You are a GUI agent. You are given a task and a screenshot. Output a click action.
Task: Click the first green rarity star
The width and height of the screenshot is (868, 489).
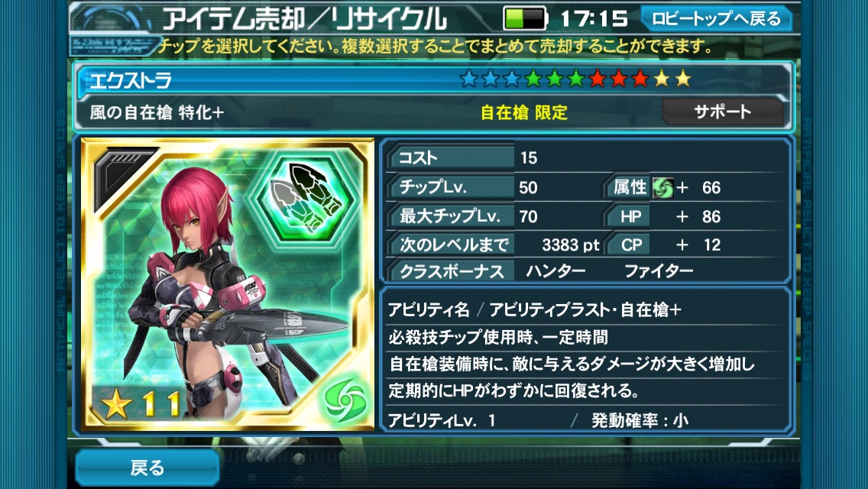(533, 79)
